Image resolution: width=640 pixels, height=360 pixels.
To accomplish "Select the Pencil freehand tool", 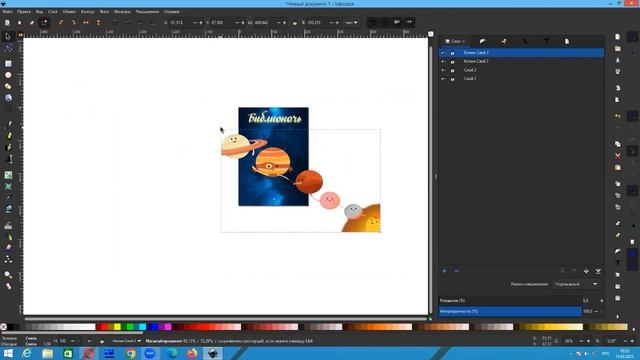I will tap(8, 136).
